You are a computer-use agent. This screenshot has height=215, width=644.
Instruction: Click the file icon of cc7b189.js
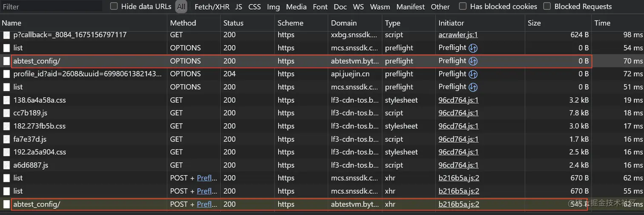(6, 113)
